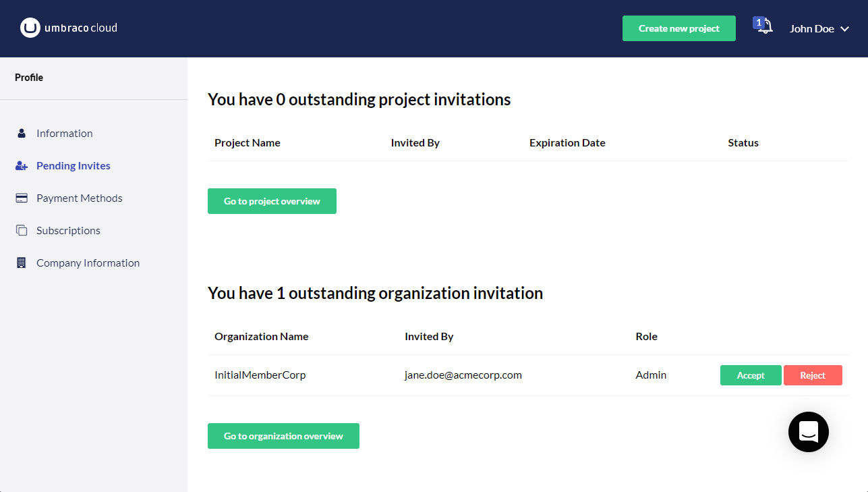Click the project table Invited By header
This screenshot has height=492, width=868.
tap(415, 142)
